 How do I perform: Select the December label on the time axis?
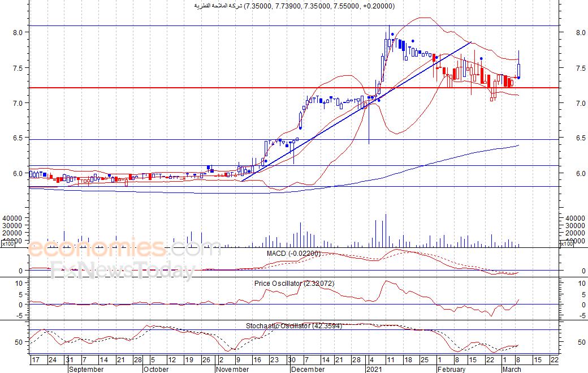(x=308, y=369)
